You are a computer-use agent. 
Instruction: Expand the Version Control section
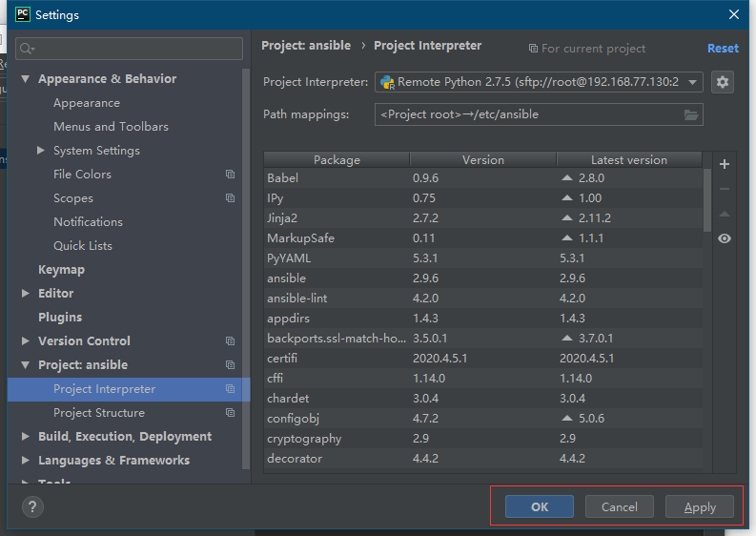[26, 341]
